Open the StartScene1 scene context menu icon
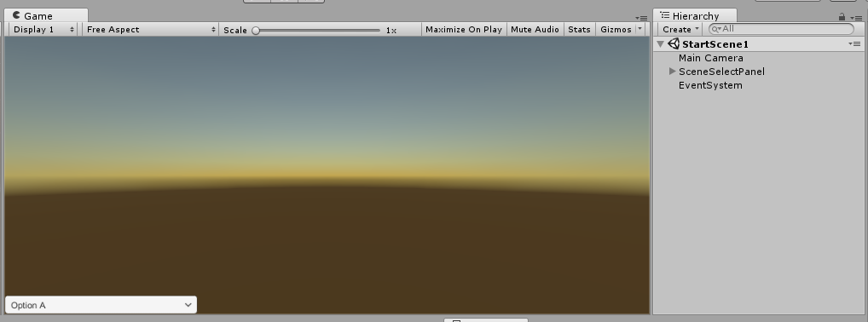868x322 pixels. 854,43
